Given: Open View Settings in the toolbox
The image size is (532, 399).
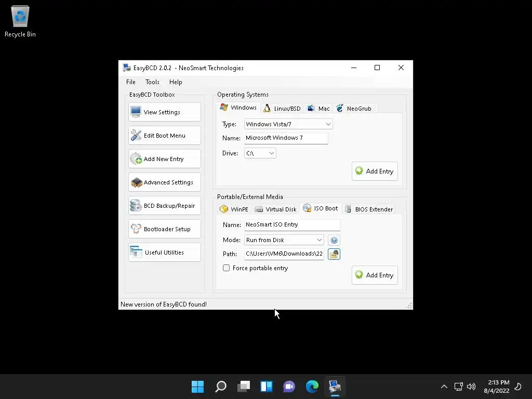Looking at the screenshot, I should (x=165, y=112).
